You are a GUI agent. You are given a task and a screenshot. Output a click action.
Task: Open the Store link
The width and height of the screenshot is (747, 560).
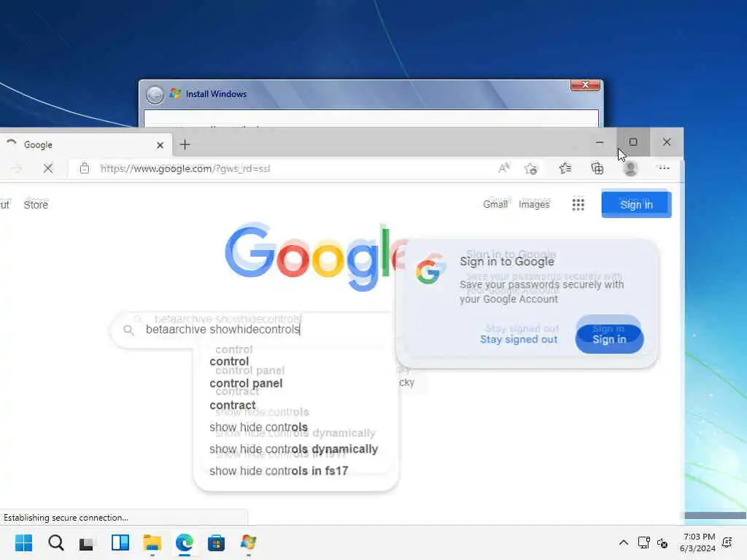tap(36, 205)
